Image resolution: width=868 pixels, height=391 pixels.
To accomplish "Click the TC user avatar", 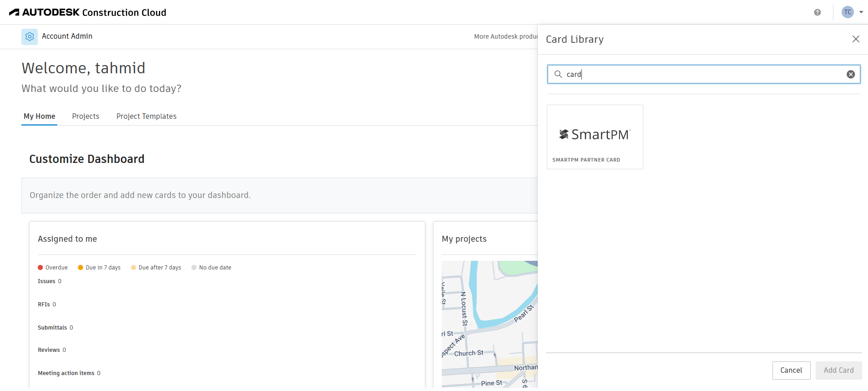I will 848,12.
